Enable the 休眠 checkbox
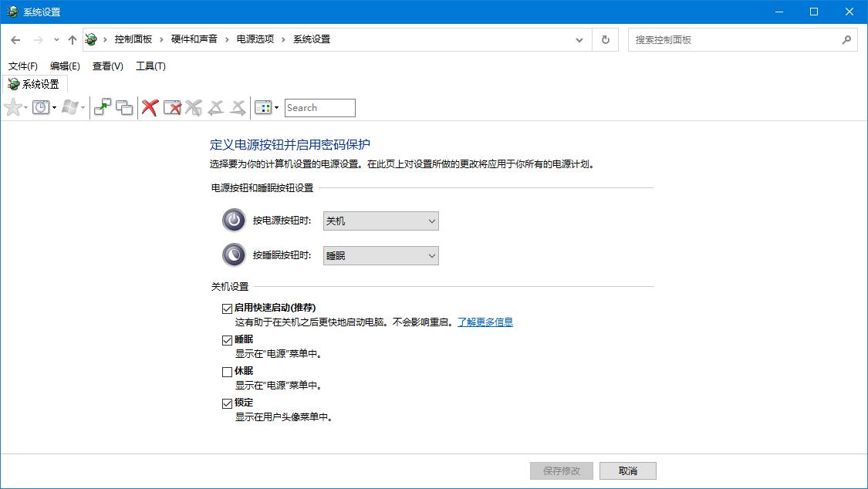The height and width of the screenshot is (489, 868). click(x=227, y=372)
